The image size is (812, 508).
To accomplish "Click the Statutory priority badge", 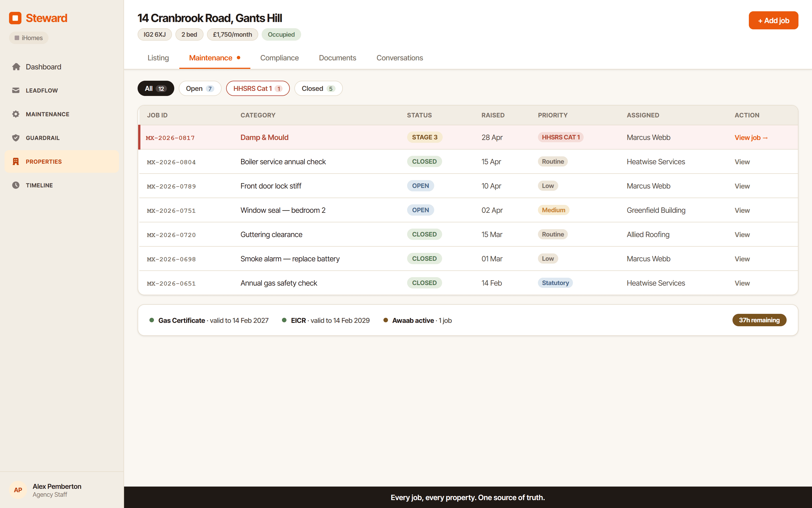I will point(555,283).
